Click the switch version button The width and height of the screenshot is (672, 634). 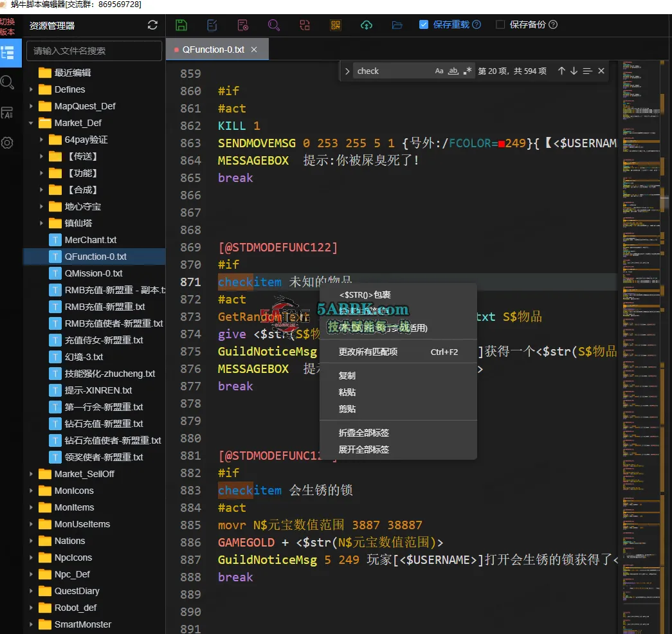[7, 26]
